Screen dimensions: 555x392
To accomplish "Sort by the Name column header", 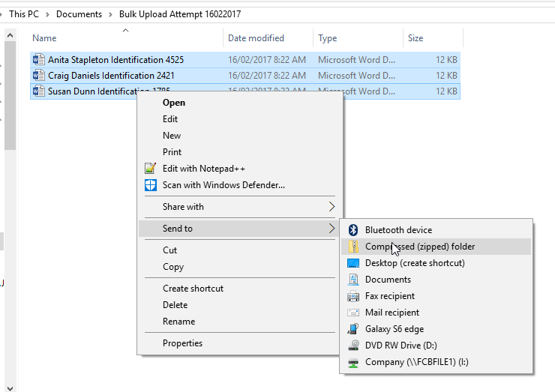I will 44,38.
